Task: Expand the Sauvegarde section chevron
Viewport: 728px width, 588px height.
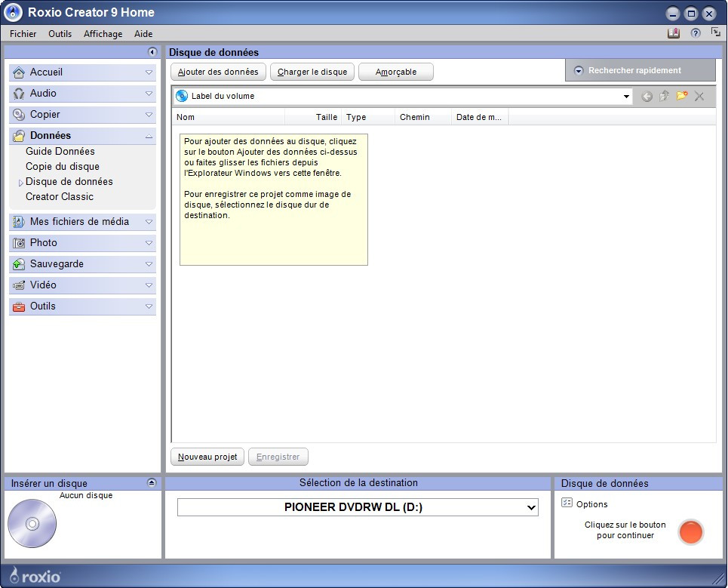Action: [149, 264]
